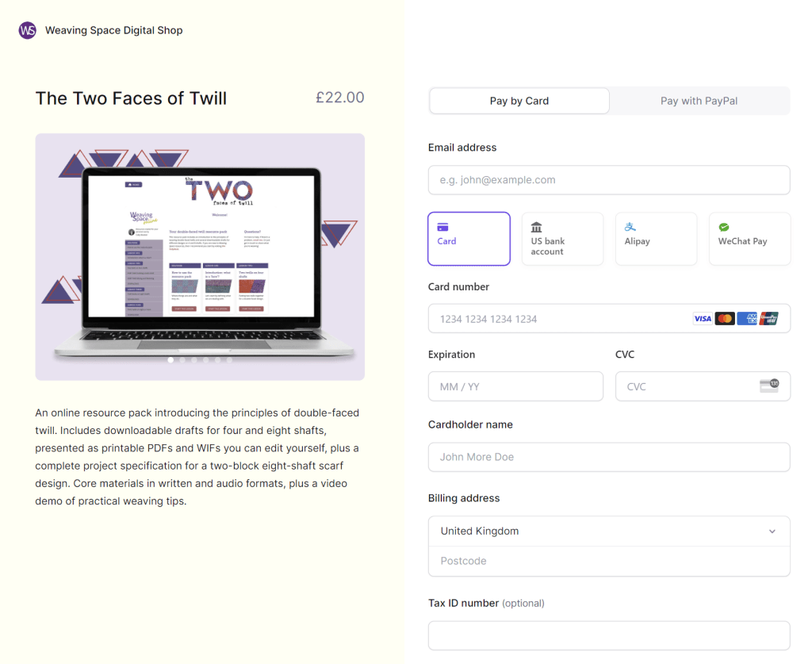Image resolution: width=812 pixels, height=664 pixels.
Task: Switch to the Pay by Card tab
Action: click(519, 101)
